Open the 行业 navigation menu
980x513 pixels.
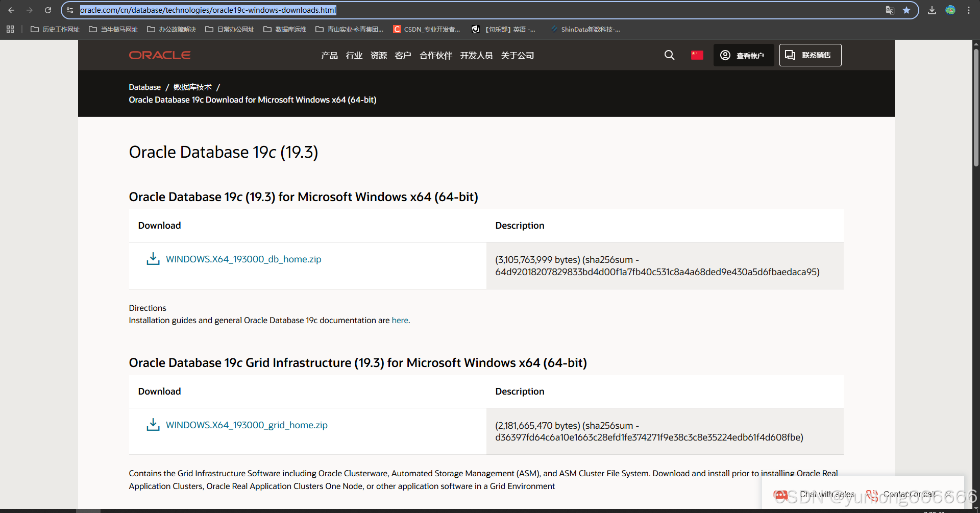click(354, 55)
